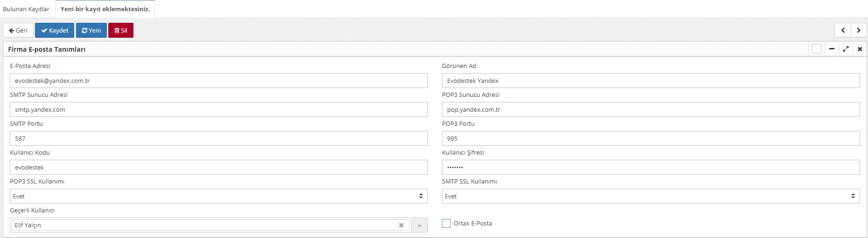Expand the Geçerli Kullanıcı list arrow
Viewport: 868px width, 238px height.
point(420,225)
